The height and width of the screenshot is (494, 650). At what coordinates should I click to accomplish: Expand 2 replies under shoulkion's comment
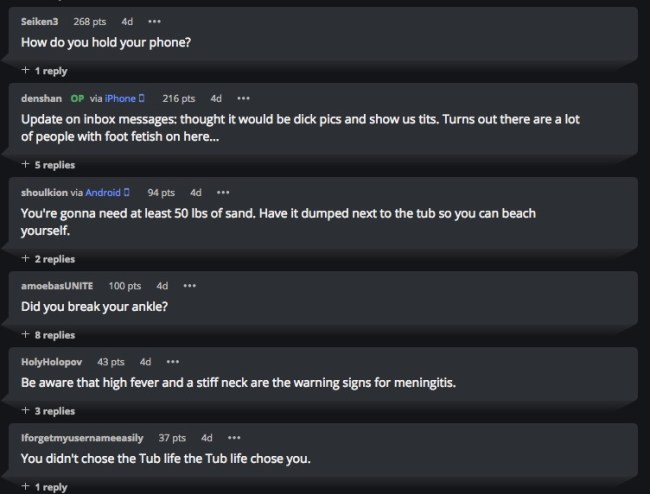tap(48, 259)
